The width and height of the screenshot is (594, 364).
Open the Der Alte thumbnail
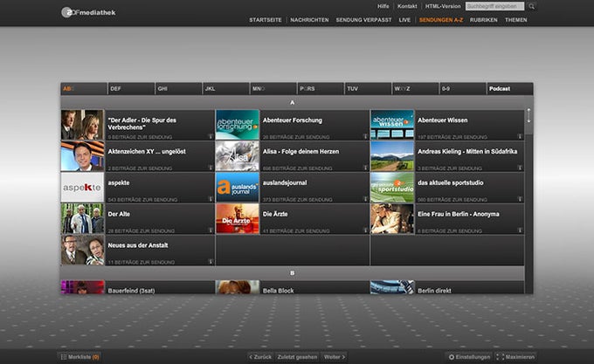pos(82,219)
